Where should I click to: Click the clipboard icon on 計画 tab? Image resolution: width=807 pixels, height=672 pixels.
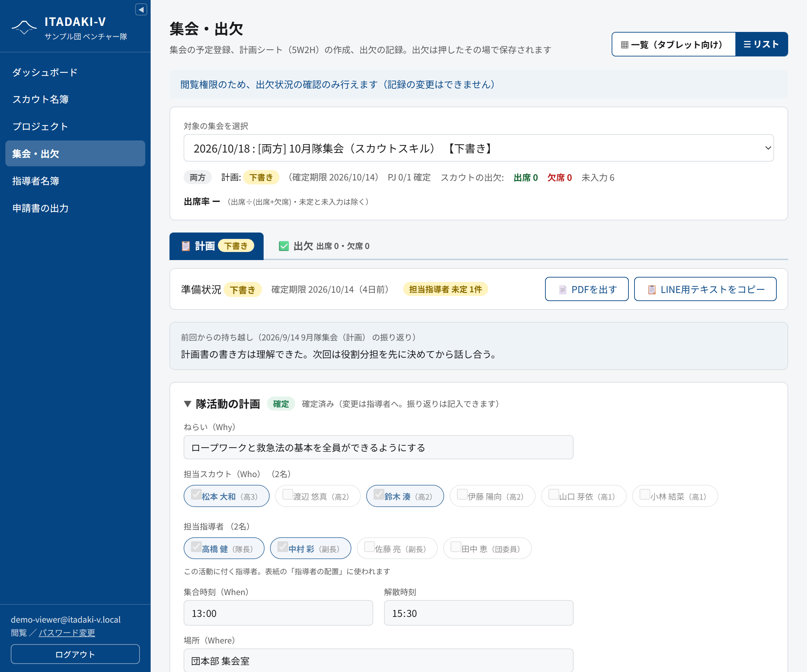click(186, 246)
